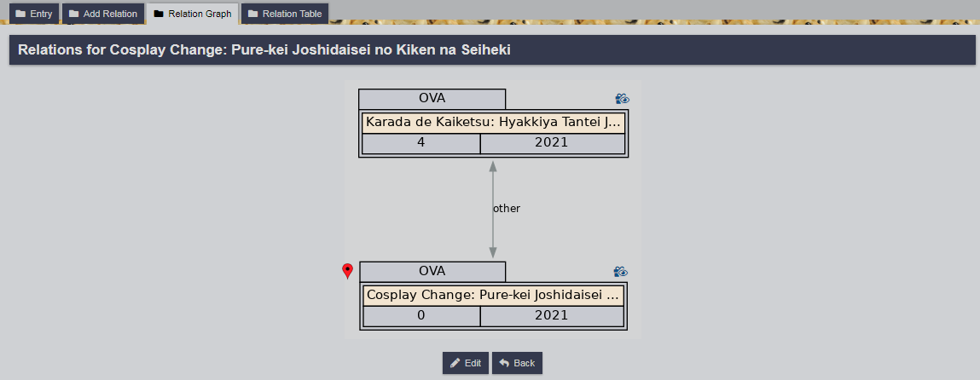Open the Cosplay Change node title link

pos(493,295)
